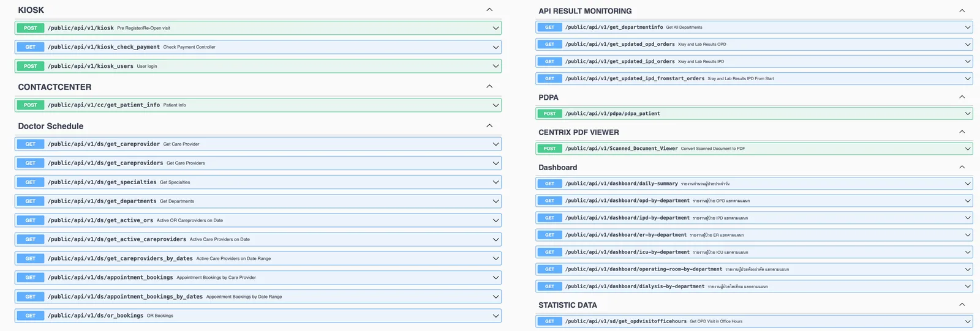Click the GET badge for ds/get_careproviders

31,163
